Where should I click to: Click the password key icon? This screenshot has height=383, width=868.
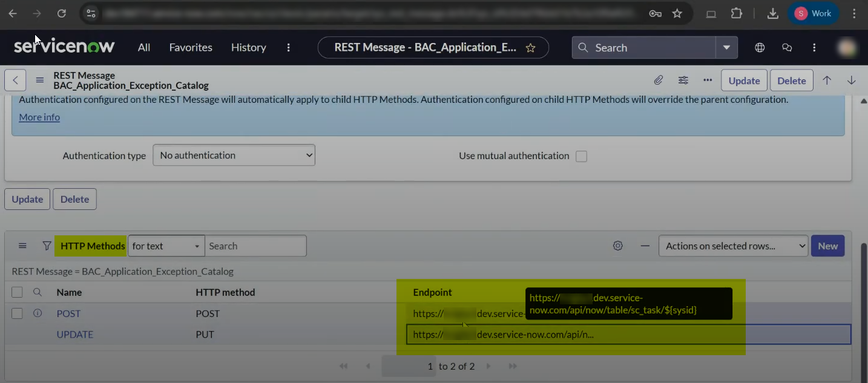coord(655,13)
